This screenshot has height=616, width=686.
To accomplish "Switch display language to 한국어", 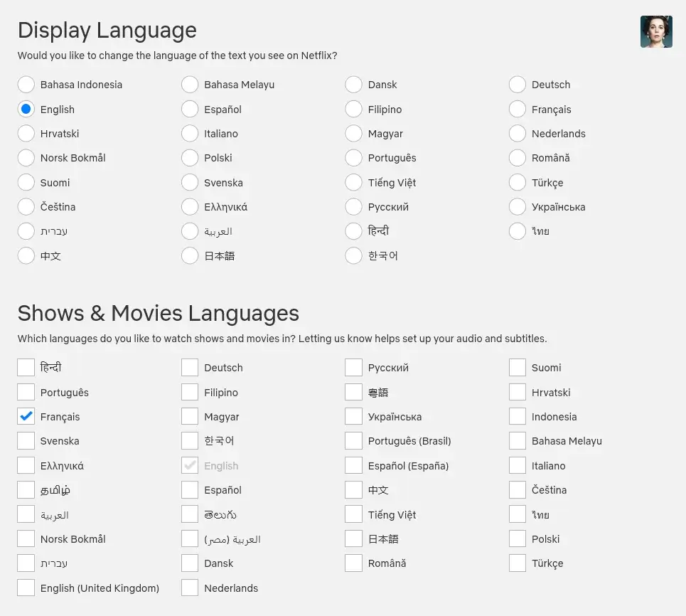I will click(353, 255).
